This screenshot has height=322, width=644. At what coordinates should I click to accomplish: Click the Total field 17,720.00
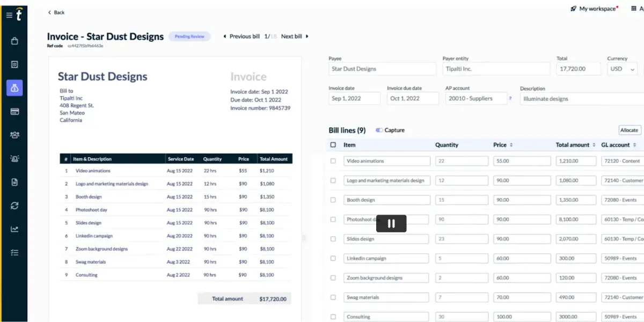coord(579,69)
